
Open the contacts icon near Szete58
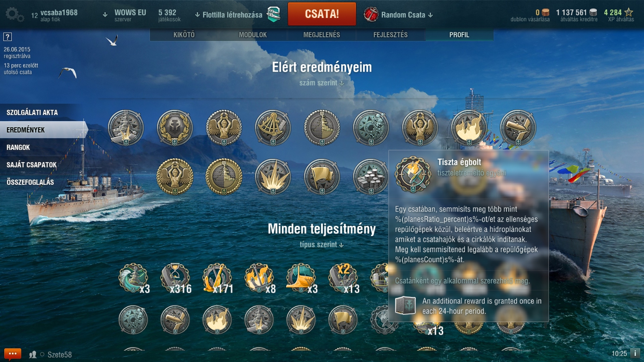[x=33, y=354]
